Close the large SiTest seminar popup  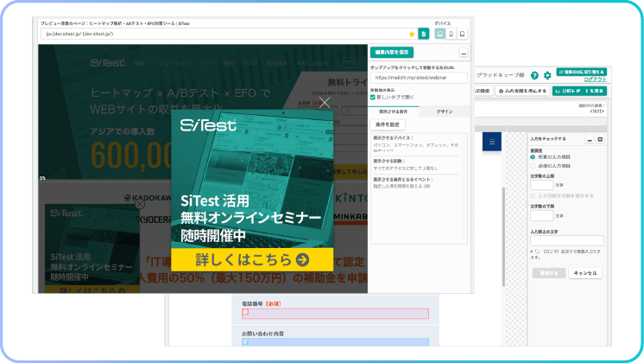[325, 102]
